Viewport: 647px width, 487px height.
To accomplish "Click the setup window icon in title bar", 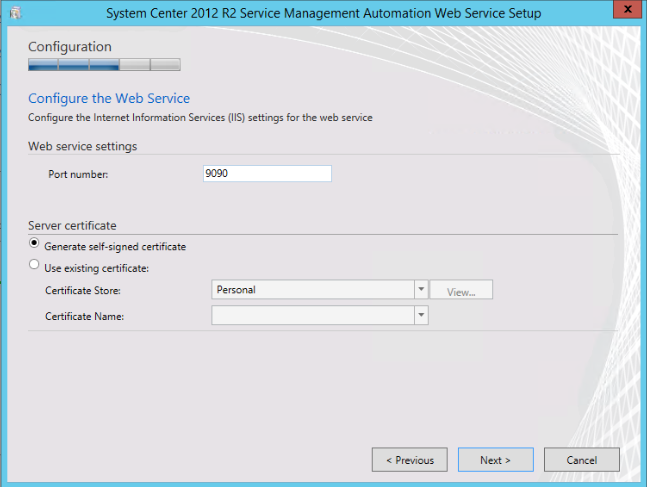I will point(14,13).
